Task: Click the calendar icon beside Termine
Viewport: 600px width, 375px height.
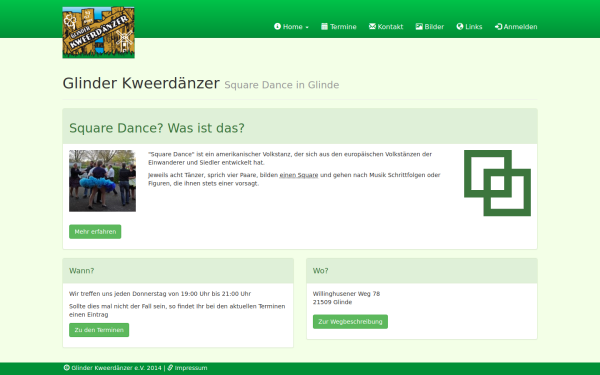Action: (x=324, y=26)
